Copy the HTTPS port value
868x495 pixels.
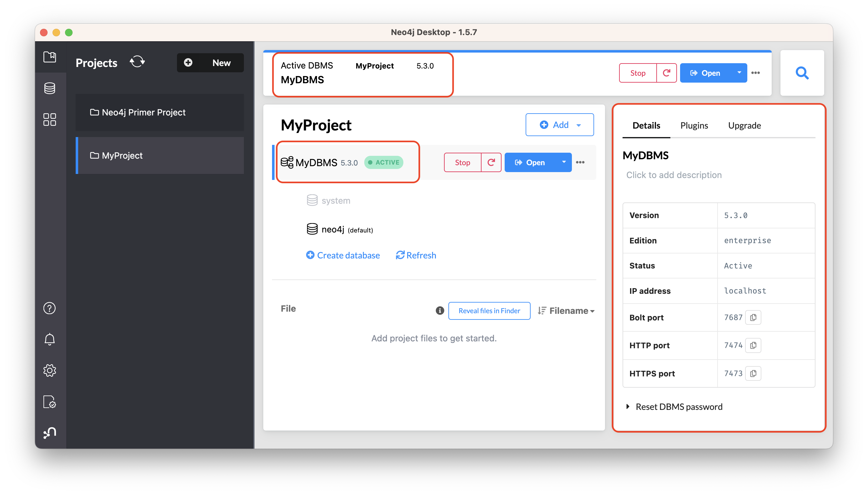[x=753, y=373]
